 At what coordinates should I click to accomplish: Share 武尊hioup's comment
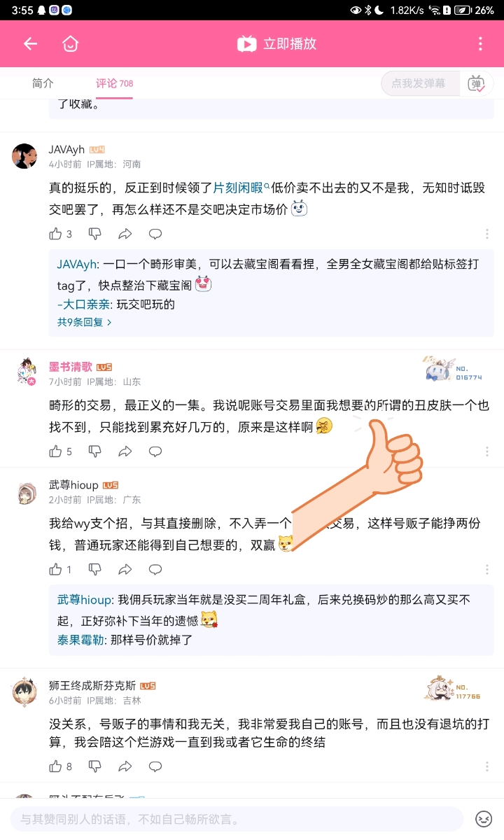tap(125, 569)
